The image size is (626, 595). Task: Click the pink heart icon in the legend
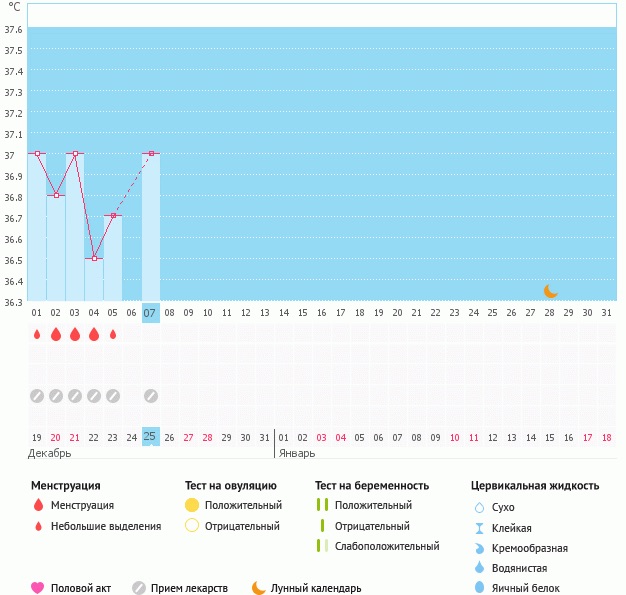pos(38,588)
